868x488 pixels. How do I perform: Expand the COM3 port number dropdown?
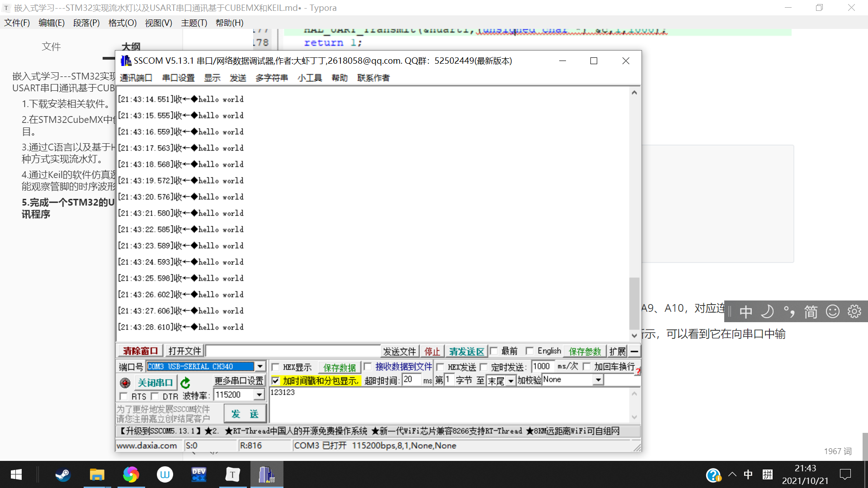(x=260, y=366)
